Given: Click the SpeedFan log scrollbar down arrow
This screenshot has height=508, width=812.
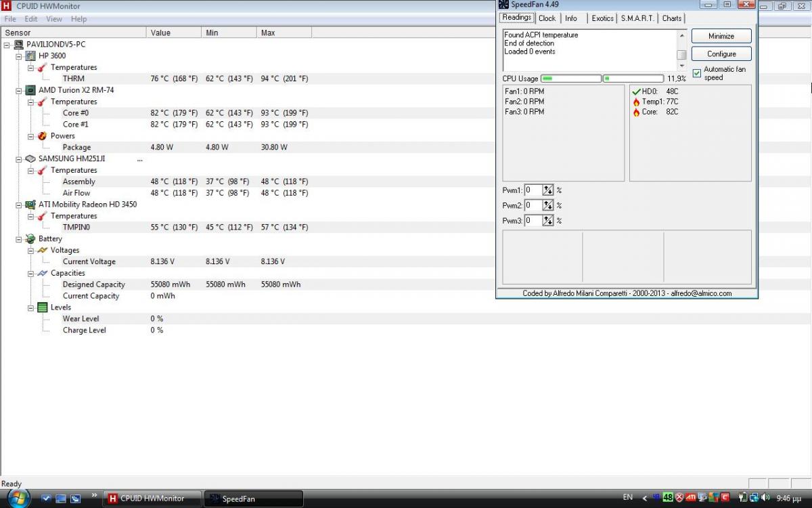Looking at the screenshot, I should point(681,66).
